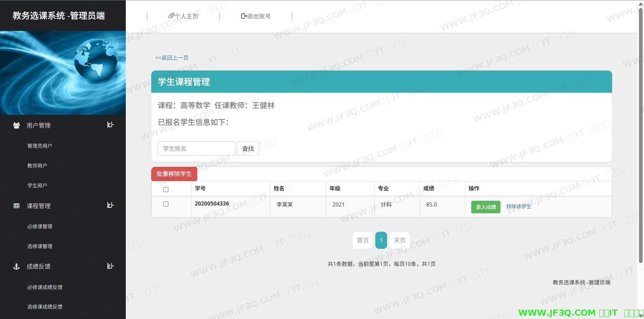Click the 移除该学生 link
Image resolution: width=644 pixels, height=319 pixels.
519,207
